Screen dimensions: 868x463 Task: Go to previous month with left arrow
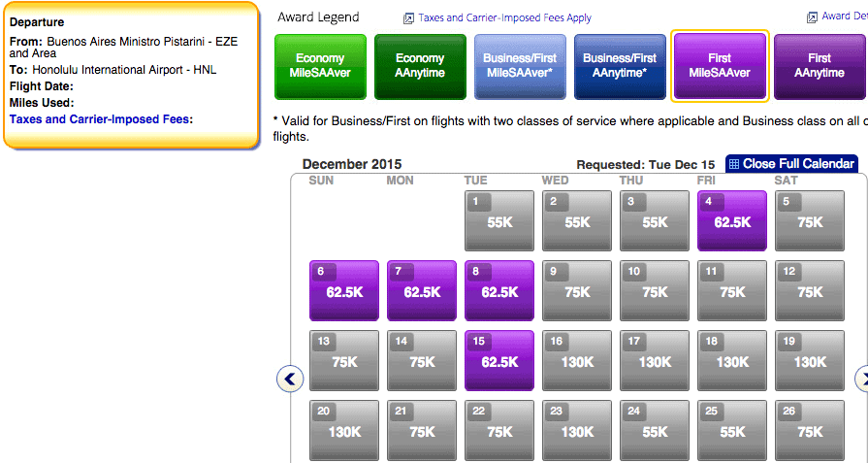coord(290,379)
